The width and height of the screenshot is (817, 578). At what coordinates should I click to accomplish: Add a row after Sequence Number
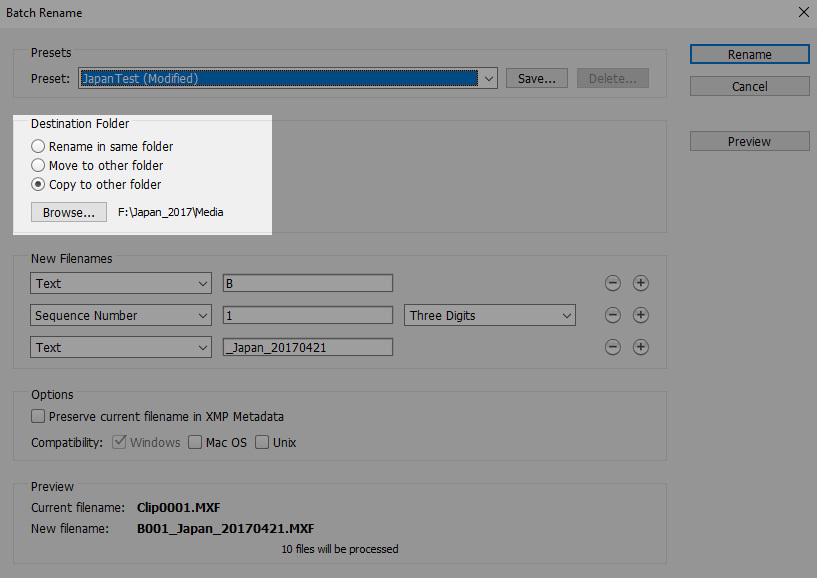click(x=640, y=315)
